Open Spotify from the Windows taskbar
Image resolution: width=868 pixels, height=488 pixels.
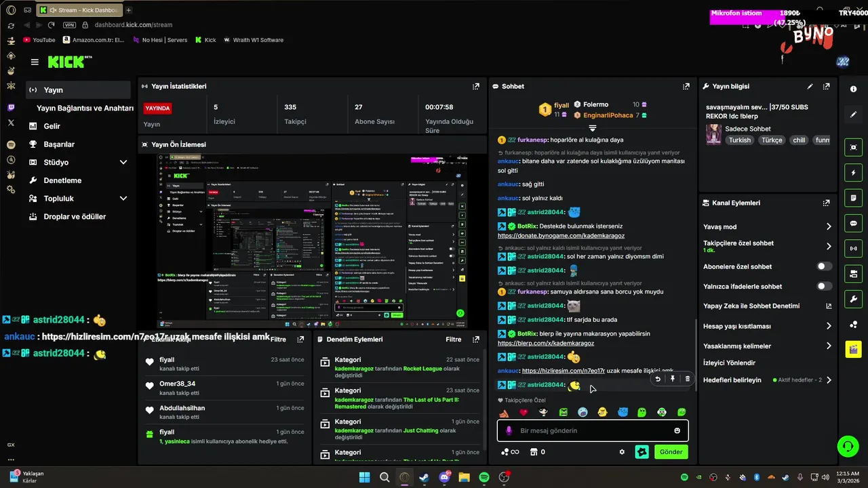(484, 478)
